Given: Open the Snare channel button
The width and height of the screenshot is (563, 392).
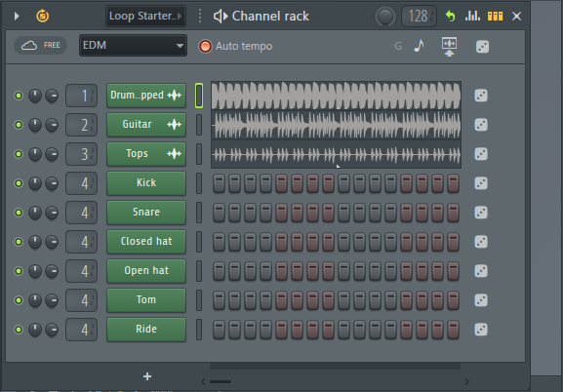Looking at the screenshot, I should click(146, 213).
